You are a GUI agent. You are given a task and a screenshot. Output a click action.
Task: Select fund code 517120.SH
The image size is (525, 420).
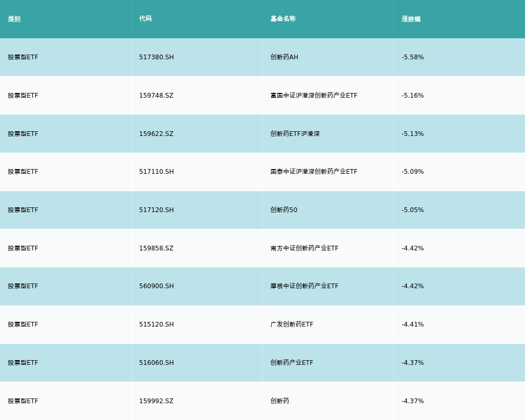coord(156,210)
